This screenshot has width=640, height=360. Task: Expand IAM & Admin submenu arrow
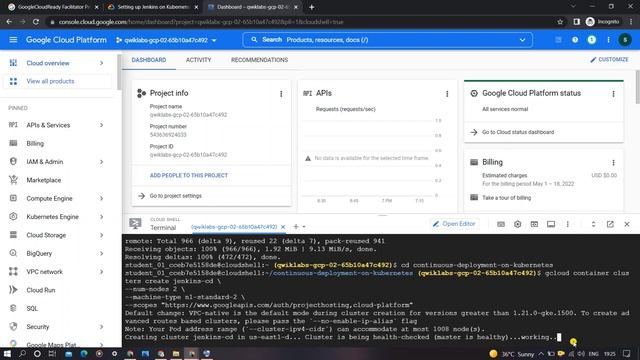tap(101, 162)
